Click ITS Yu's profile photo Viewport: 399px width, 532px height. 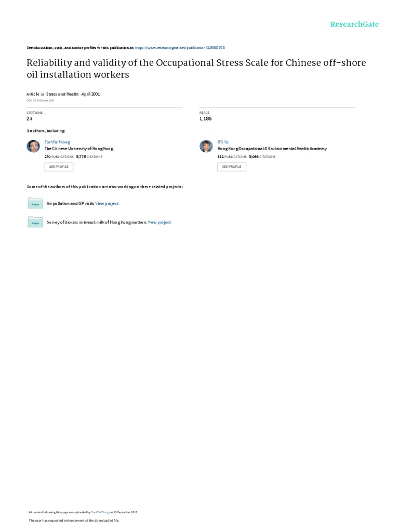coord(206,146)
